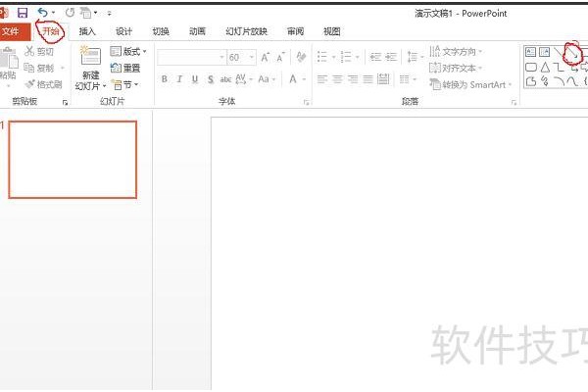Justify text alignment

(367, 79)
